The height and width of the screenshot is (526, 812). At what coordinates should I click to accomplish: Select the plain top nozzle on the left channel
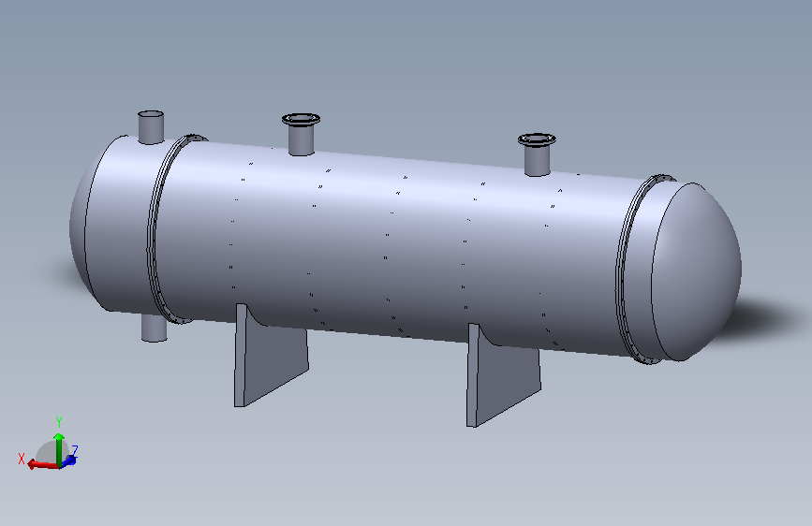(151, 127)
